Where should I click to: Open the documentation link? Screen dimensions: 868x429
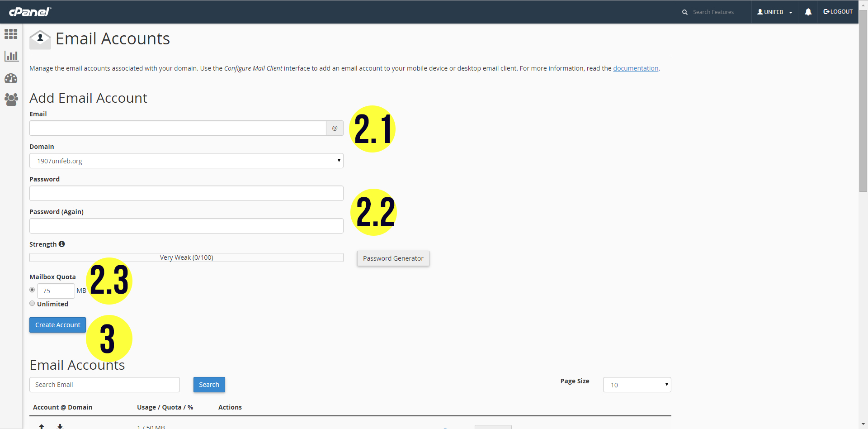coord(635,68)
